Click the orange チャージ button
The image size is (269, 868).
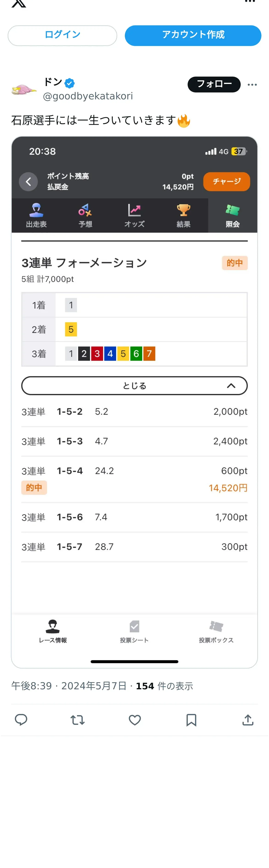click(x=226, y=182)
